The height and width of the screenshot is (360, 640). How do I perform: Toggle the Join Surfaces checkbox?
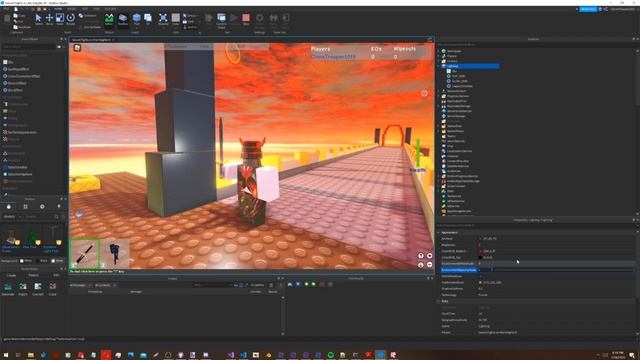pyautogui.click(x=81, y=27)
